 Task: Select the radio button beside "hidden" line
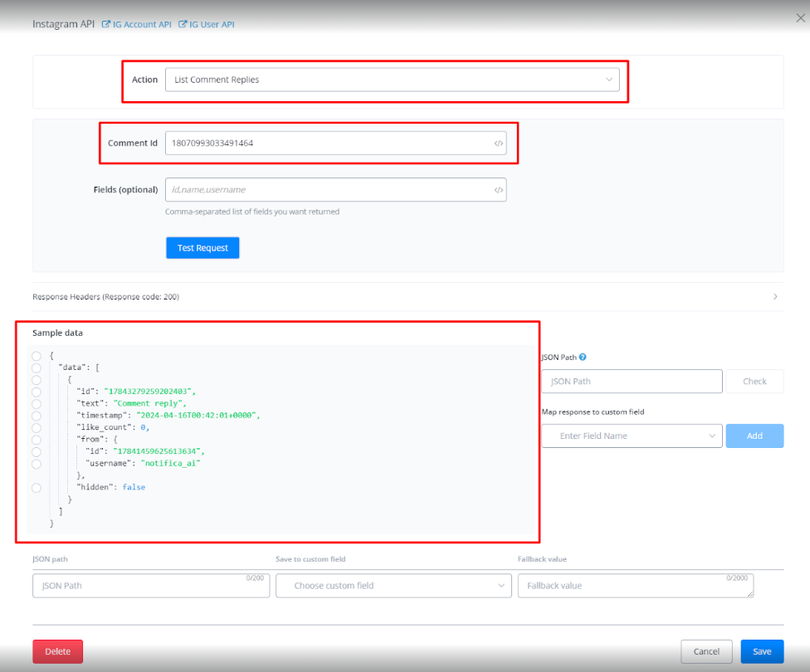(37, 488)
